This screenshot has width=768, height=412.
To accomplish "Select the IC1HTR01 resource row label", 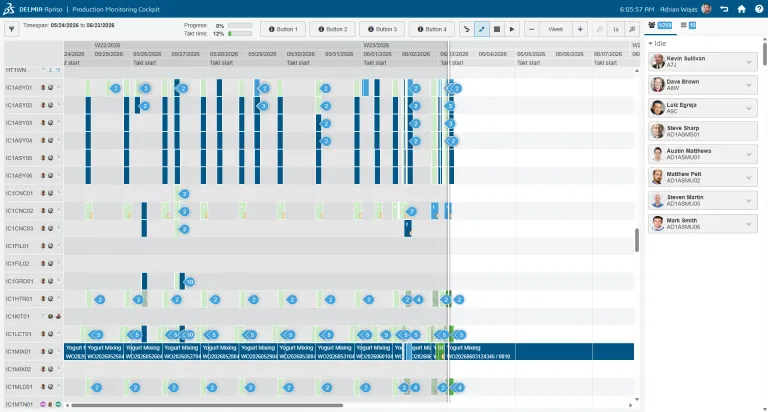I will tap(19, 299).
